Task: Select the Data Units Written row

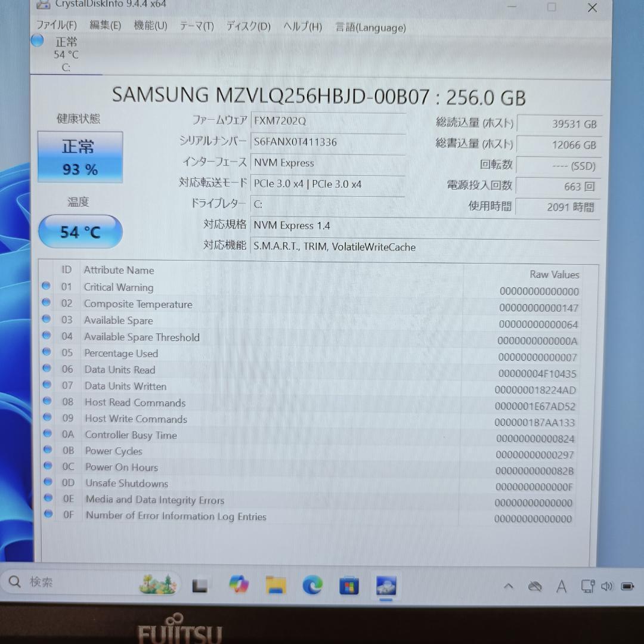Action: [310, 388]
